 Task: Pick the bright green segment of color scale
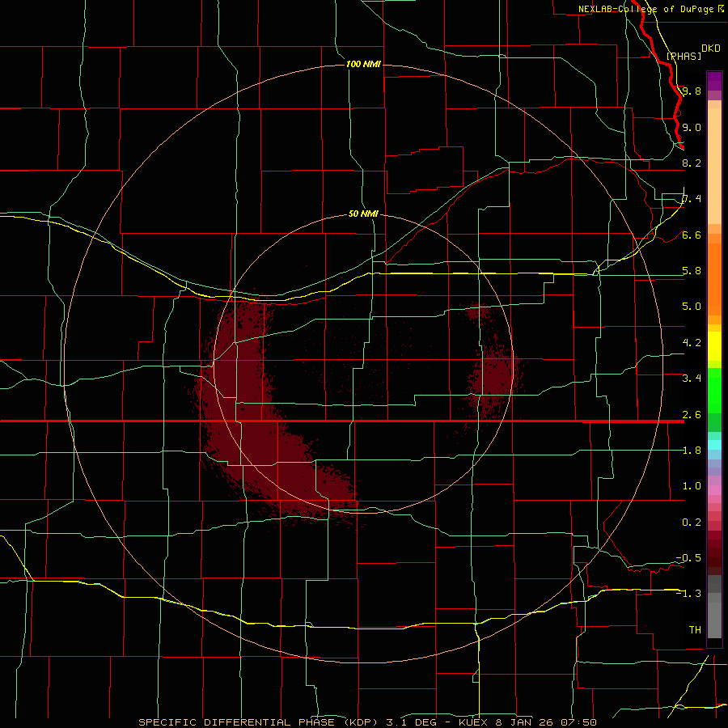click(714, 391)
